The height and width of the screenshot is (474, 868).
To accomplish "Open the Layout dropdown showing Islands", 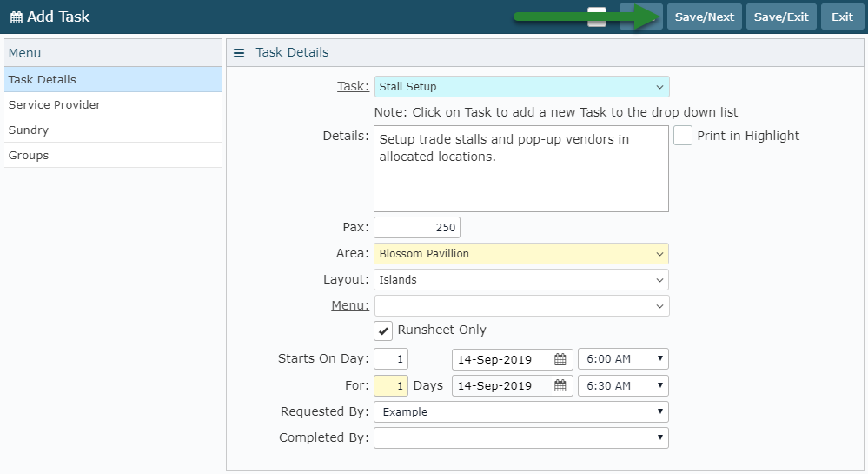I will click(521, 279).
